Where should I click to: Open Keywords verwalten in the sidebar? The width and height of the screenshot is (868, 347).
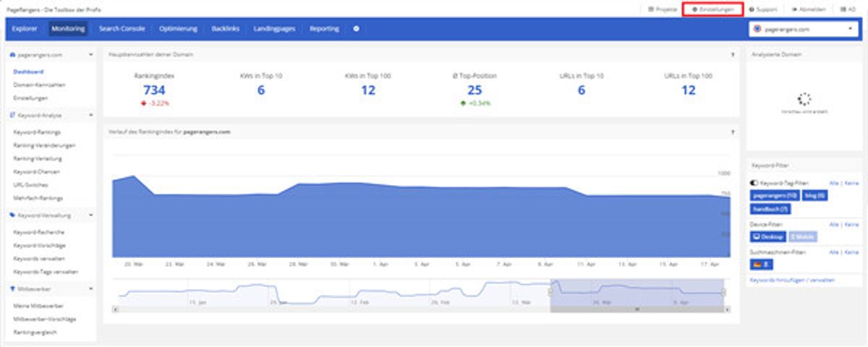[x=38, y=258]
